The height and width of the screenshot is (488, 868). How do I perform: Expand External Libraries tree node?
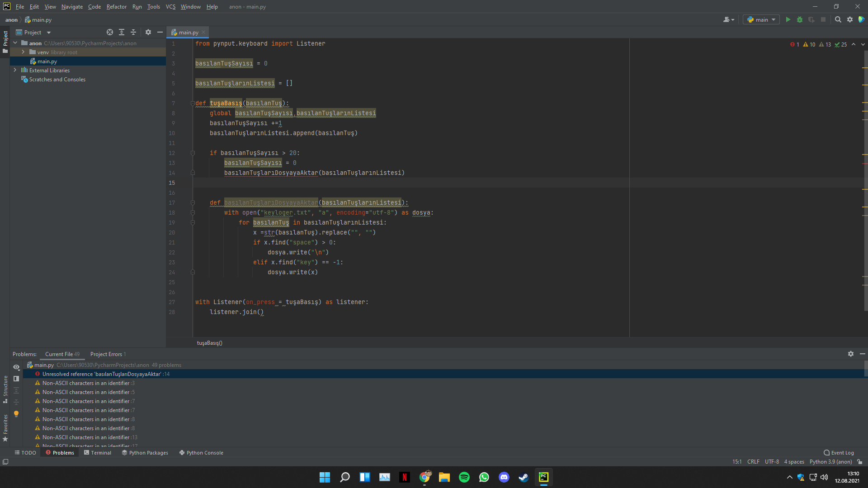pos(15,70)
